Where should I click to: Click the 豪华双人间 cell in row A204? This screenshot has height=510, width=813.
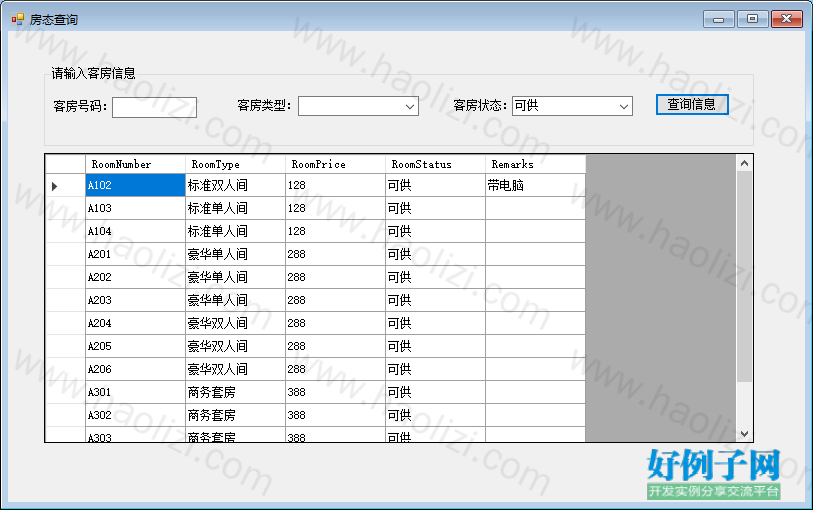pyautogui.click(x=235, y=323)
